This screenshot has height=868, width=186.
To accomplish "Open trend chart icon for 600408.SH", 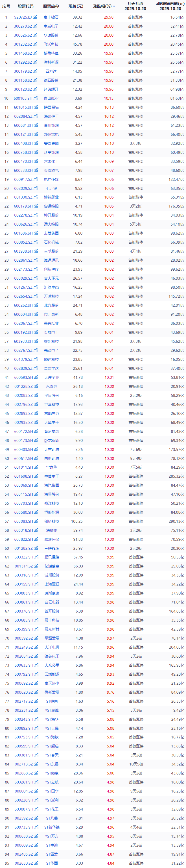I will tap(36, 144).
